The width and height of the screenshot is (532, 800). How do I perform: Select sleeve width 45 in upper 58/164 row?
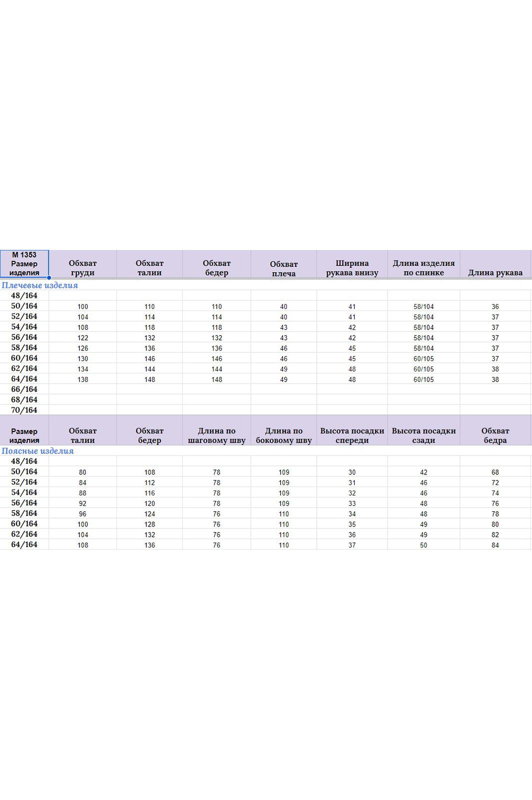point(352,348)
